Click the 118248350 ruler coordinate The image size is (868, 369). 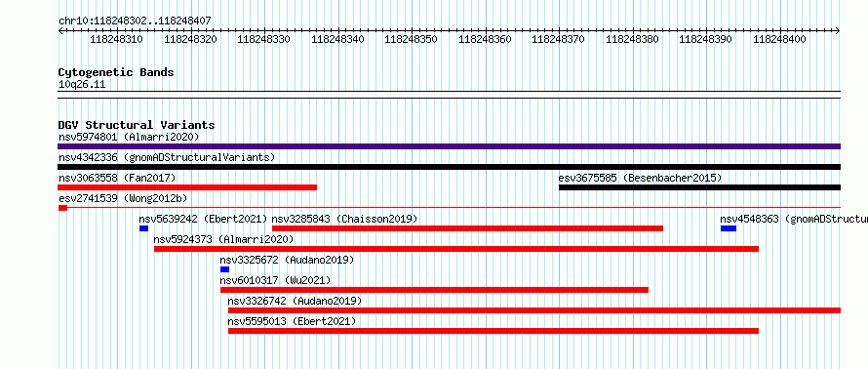tap(411, 39)
